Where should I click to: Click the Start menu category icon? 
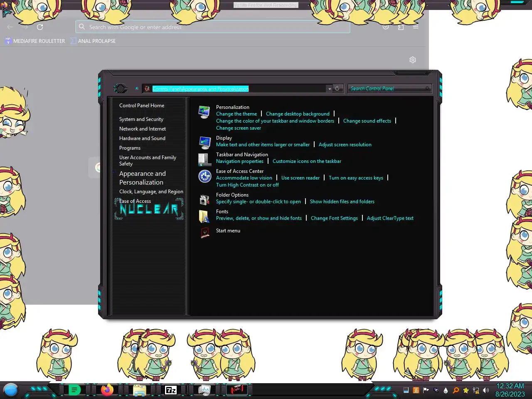click(x=204, y=232)
